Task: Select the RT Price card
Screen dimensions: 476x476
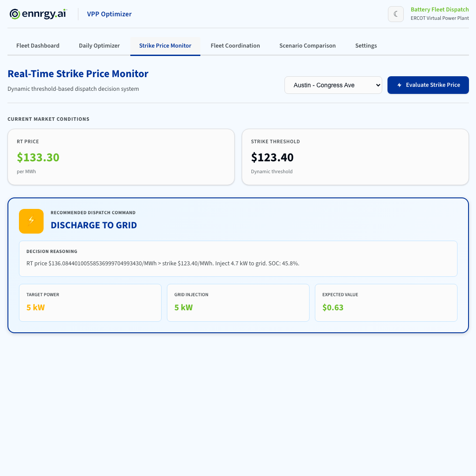Action: click(121, 157)
